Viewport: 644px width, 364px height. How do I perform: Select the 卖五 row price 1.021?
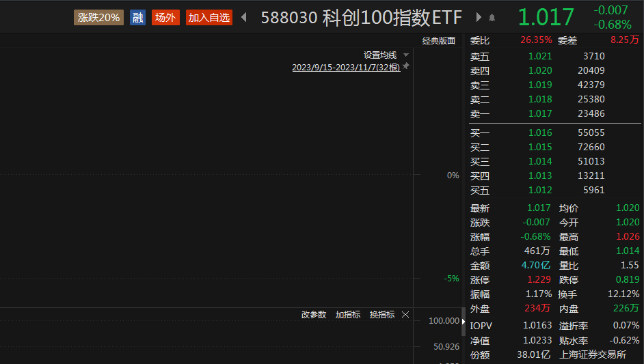tap(540, 56)
